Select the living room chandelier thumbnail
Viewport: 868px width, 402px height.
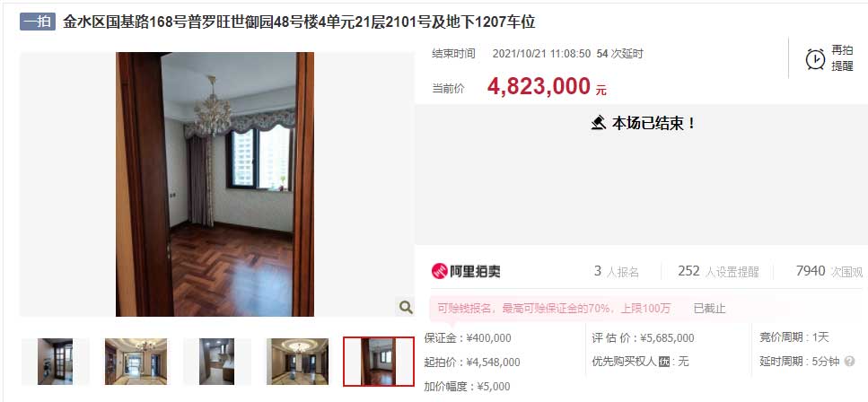click(136, 362)
